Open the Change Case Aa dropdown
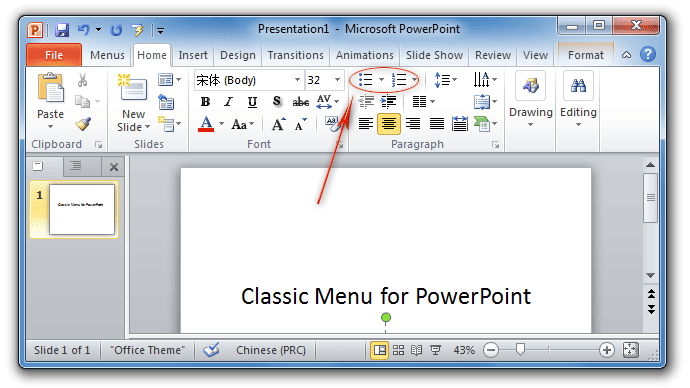Viewport: 690px width, 388px height. click(x=243, y=124)
